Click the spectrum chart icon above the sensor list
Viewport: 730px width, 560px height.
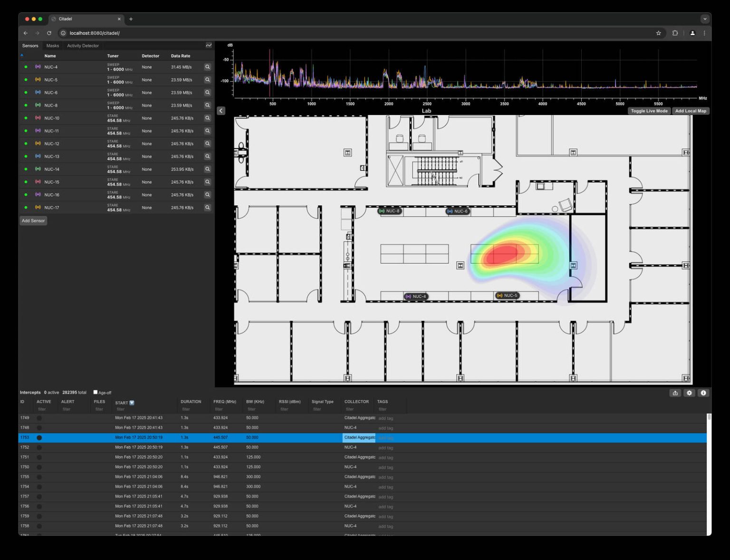tap(208, 45)
